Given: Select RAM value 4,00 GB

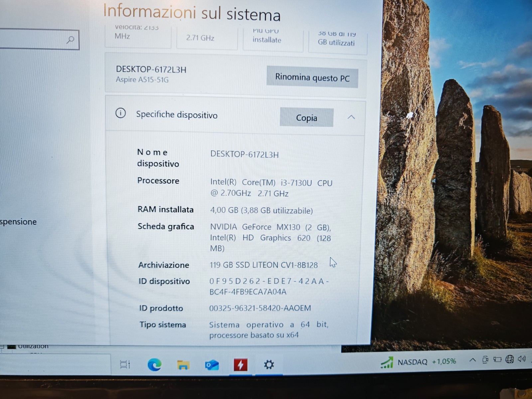Looking at the screenshot, I should click(261, 210).
